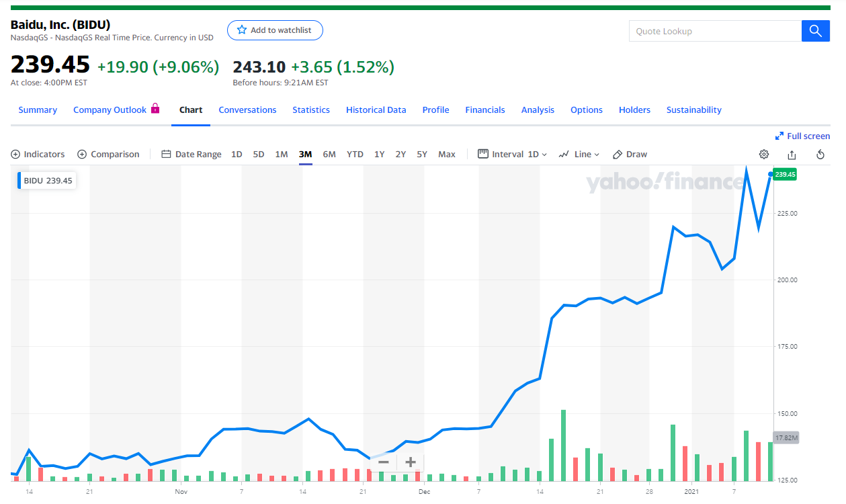Click the share chart icon
Image resolution: width=846 pixels, height=504 pixels.
point(792,155)
